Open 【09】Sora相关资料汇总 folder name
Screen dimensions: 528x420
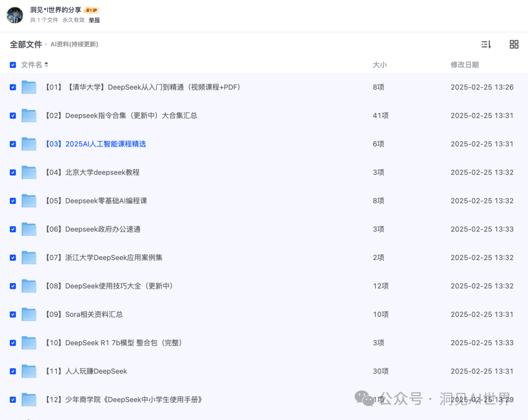pyautogui.click(x=84, y=314)
